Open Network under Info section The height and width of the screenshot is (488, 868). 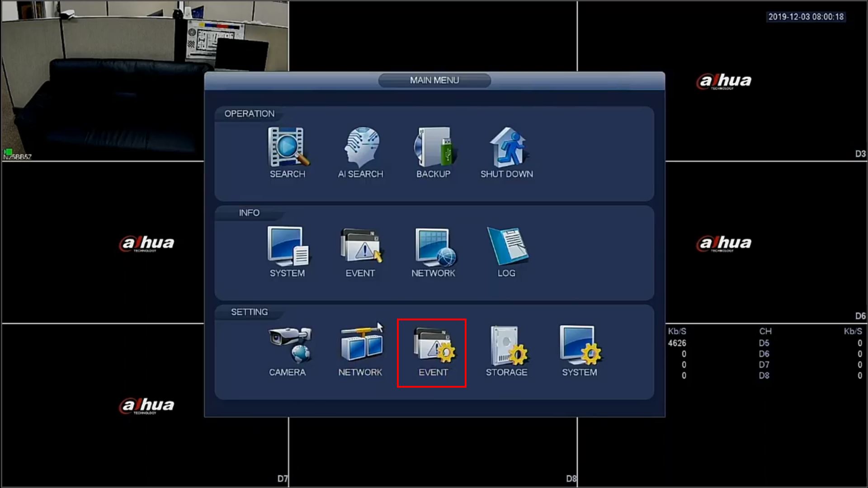pos(433,247)
